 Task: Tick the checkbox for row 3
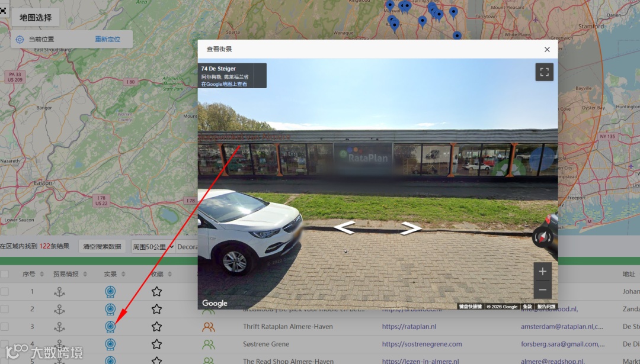5,327
